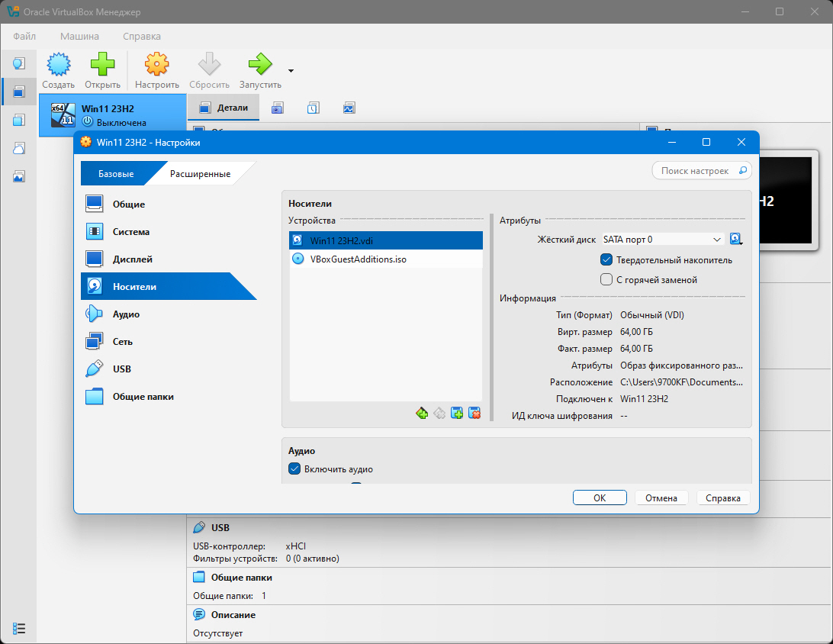This screenshot has height=644, width=833.
Task: Click the add controller icon with green plus
Action: click(x=457, y=413)
